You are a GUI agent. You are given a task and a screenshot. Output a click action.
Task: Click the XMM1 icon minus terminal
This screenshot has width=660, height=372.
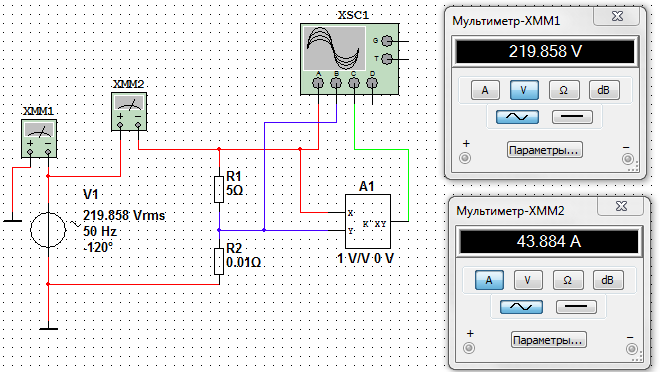(x=48, y=152)
